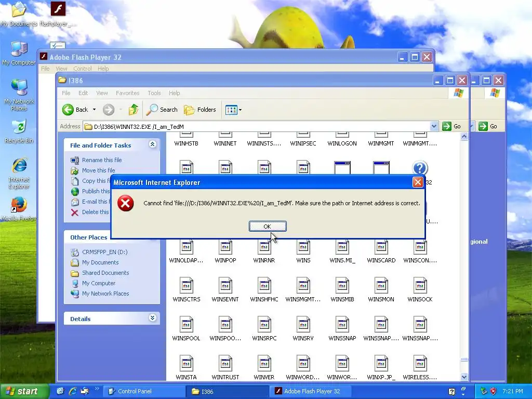Open My Network Places desktop icon

19,95
